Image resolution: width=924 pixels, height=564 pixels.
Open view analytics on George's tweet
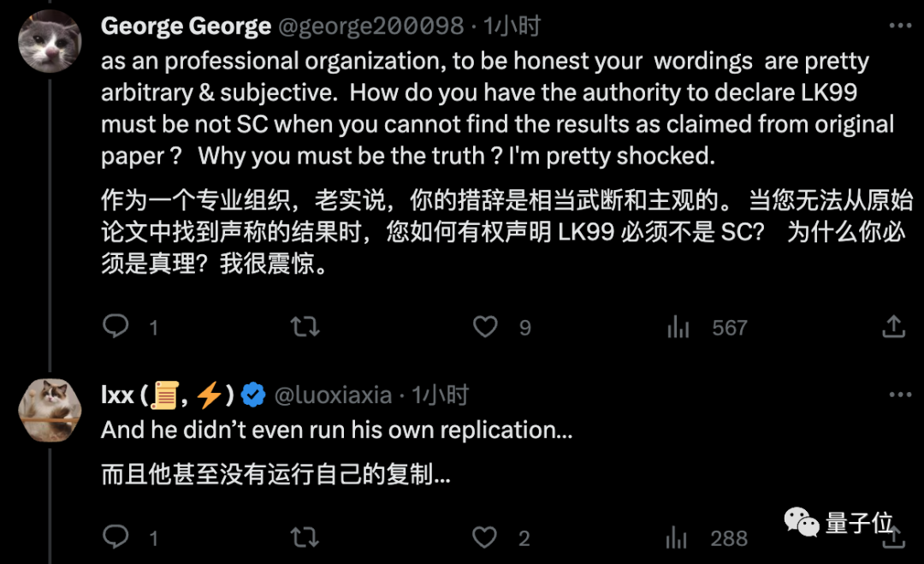click(678, 327)
